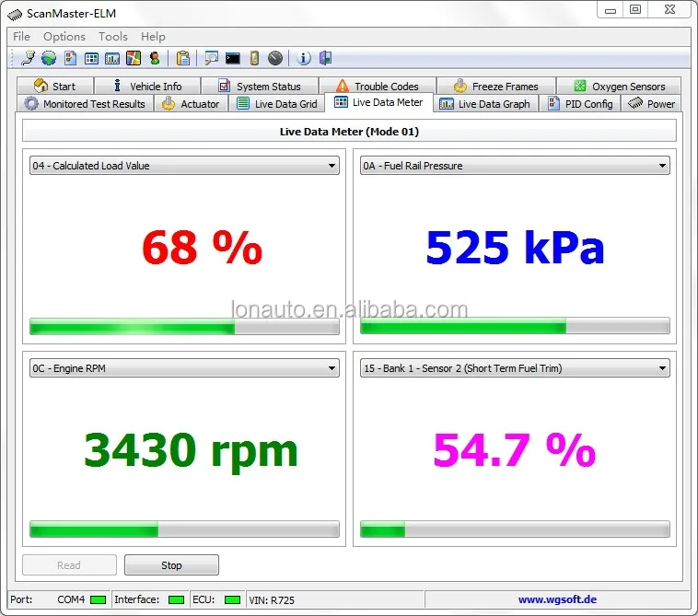Click the four-color map toolbar icon
This screenshot has width=698, height=616.
pyautogui.click(x=134, y=58)
